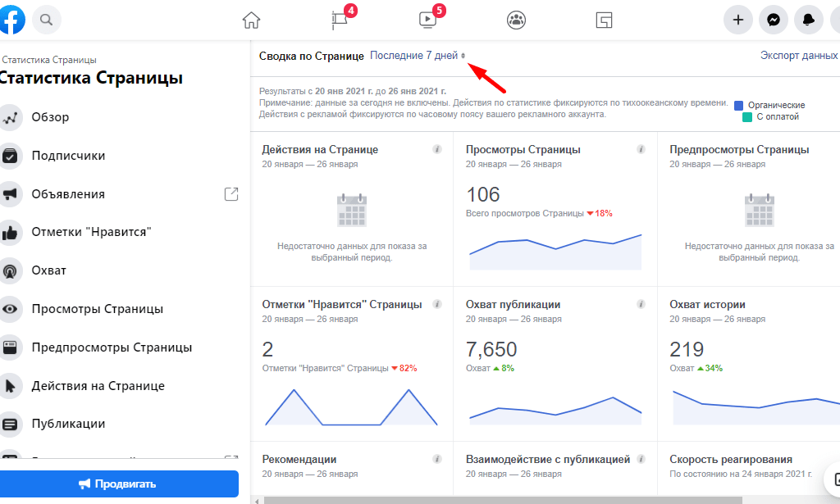Open the Gaming icon
Viewport: 840px width, 504px height.
[x=604, y=20]
